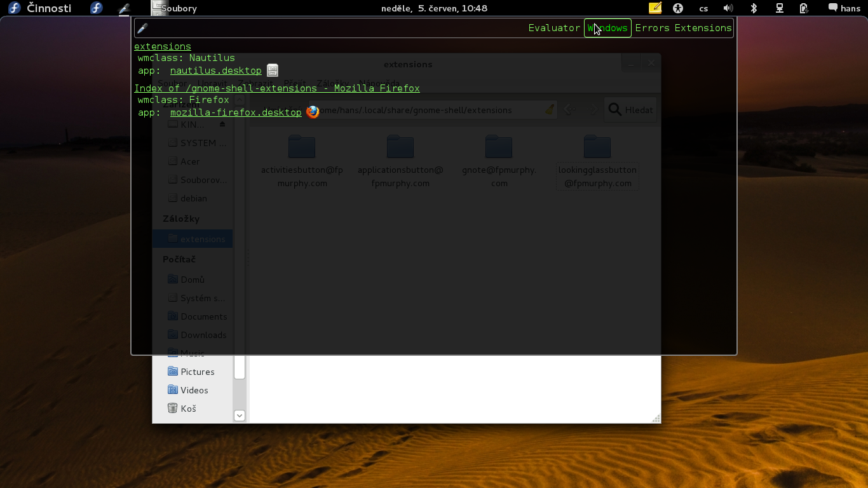Close the Nautilus extensions window
Viewport: 868px width, 488px height.
click(651, 63)
